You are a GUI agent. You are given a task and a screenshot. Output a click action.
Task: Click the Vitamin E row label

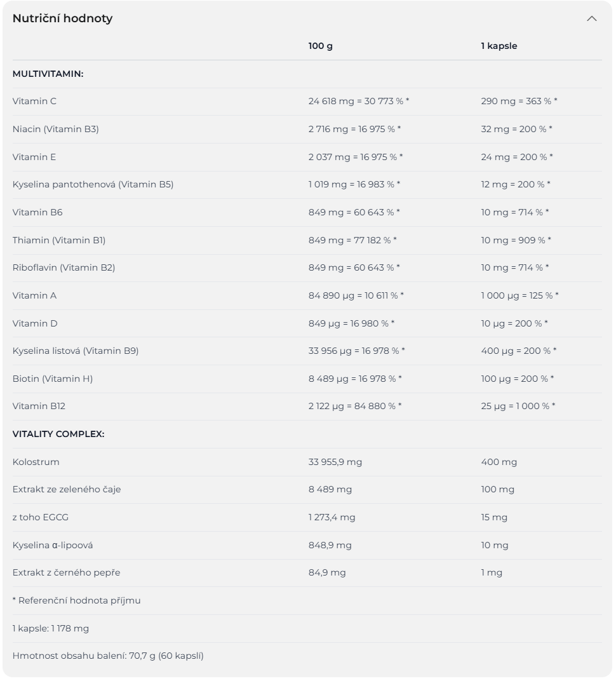[34, 157]
